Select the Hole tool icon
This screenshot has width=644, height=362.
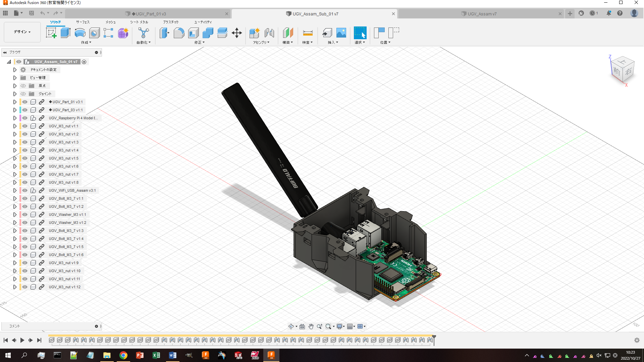[x=94, y=33]
